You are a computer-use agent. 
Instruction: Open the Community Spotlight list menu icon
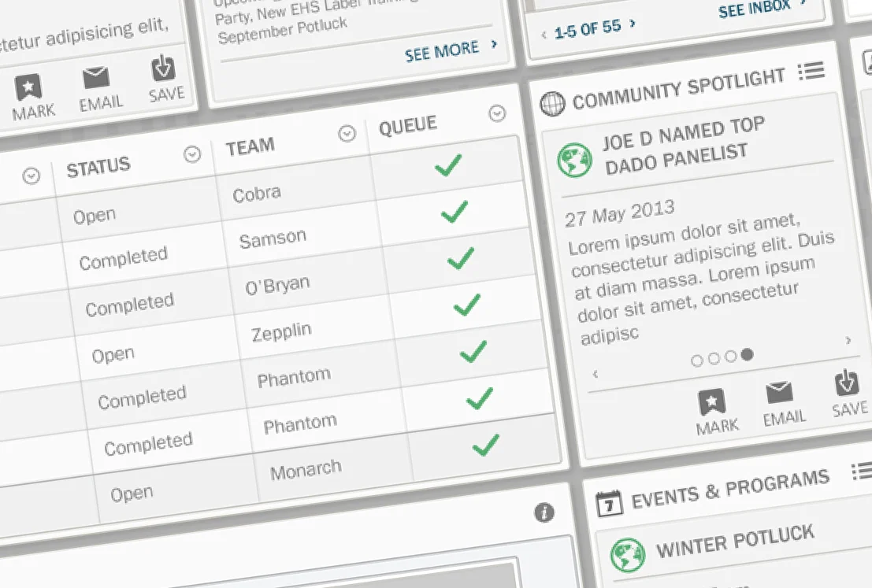[811, 71]
